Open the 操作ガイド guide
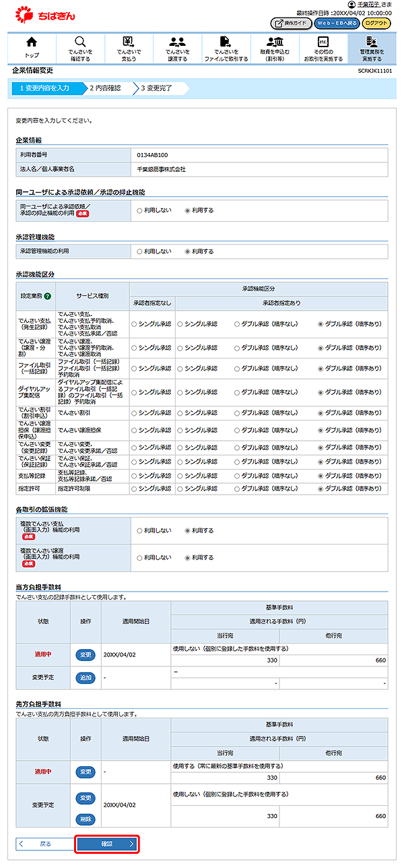Viewport: 404px width, 868px height. pos(291,23)
